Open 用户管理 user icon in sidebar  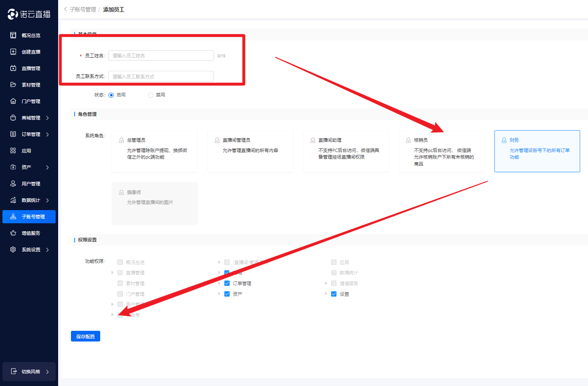pos(13,184)
